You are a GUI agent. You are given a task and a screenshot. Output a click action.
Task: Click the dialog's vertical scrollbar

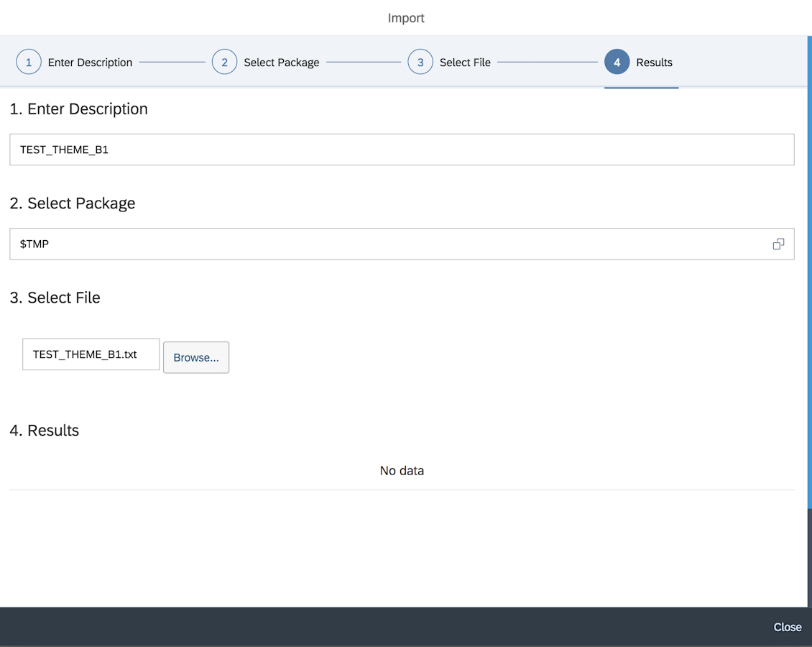(x=809, y=272)
